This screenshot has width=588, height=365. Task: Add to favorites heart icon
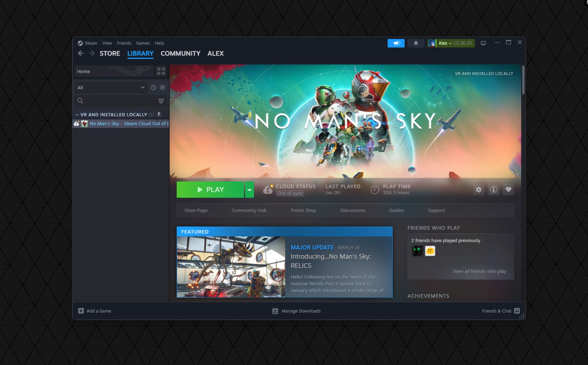508,190
